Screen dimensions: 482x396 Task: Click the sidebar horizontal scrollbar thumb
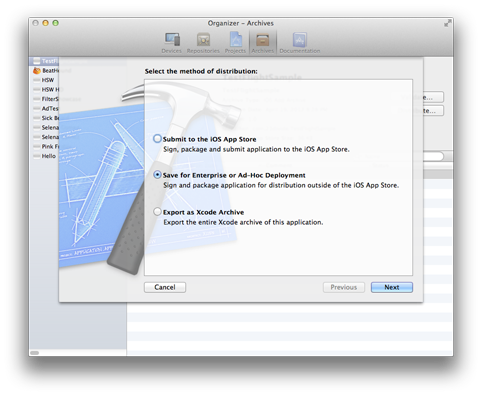point(35,352)
